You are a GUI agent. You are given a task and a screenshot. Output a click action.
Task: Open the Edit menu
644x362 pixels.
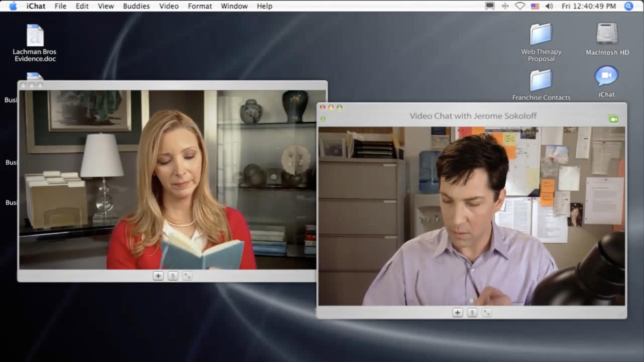click(82, 6)
